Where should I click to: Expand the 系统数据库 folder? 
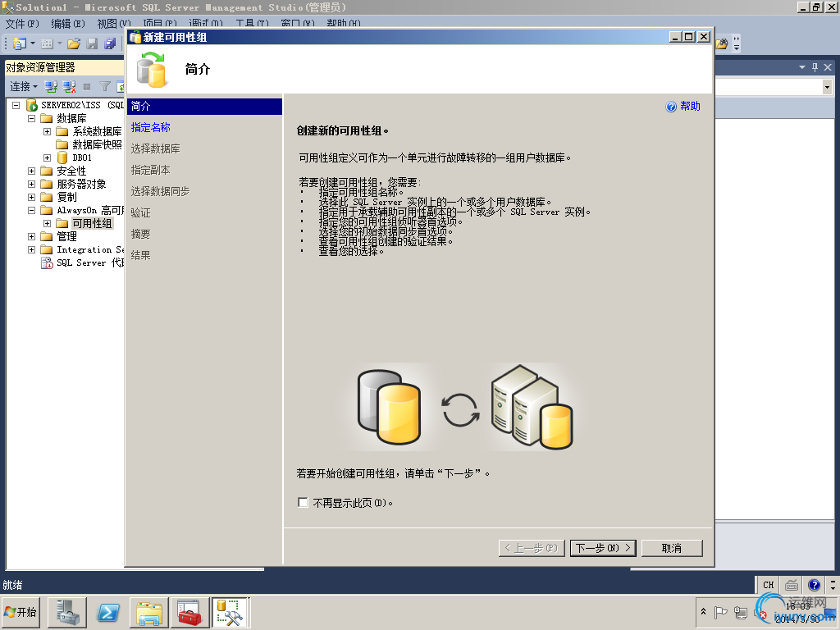coord(47,131)
